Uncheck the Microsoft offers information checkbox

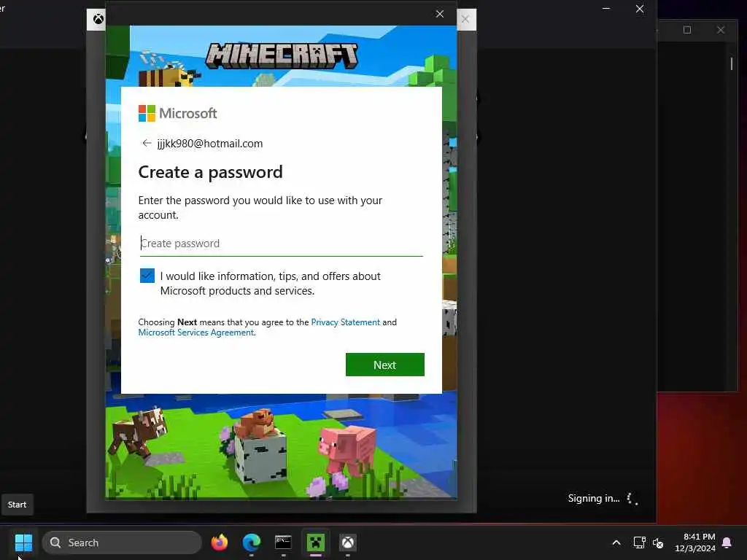(147, 276)
